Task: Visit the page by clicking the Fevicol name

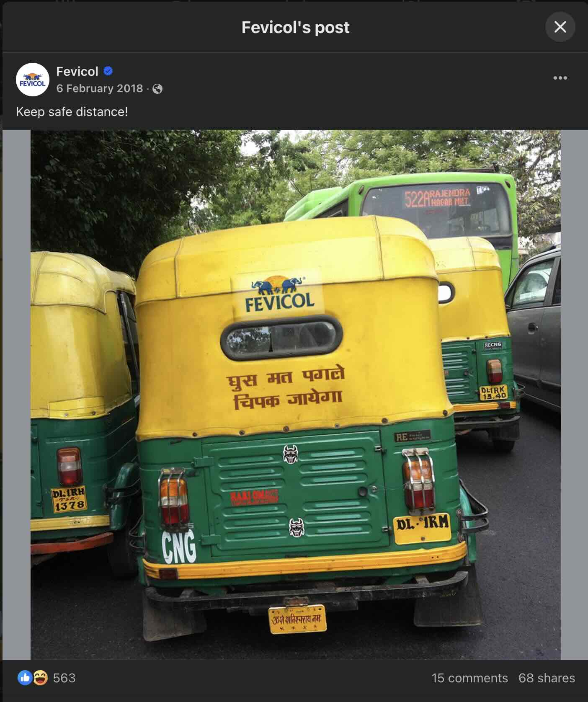Action: point(77,71)
